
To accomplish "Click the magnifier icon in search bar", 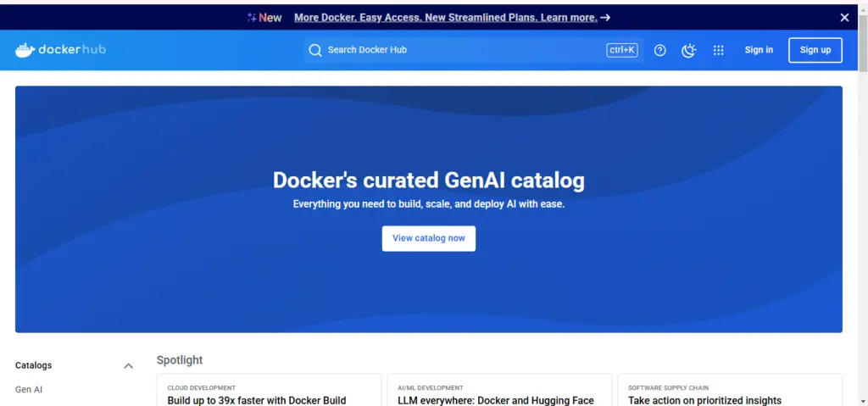I will tap(314, 50).
